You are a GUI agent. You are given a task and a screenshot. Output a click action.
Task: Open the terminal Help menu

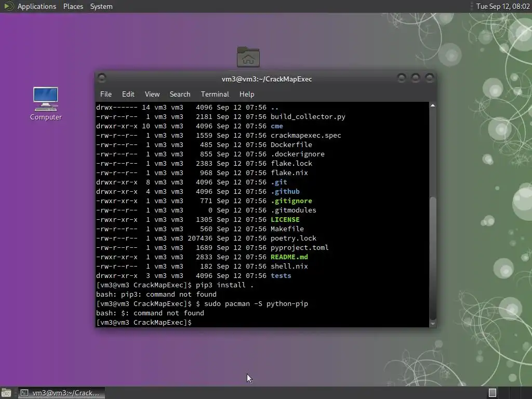pyautogui.click(x=247, y=94)
